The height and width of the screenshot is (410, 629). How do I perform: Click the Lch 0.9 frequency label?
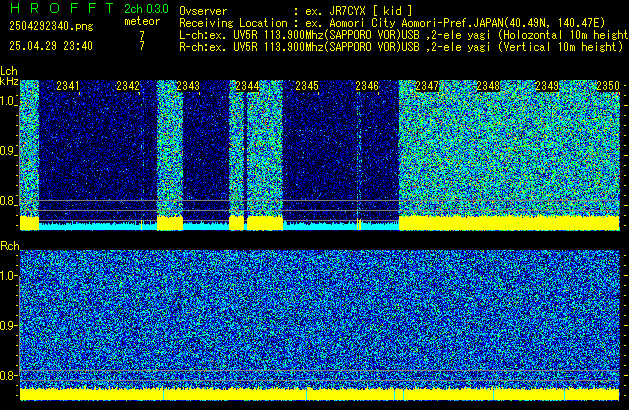[x=8, y=151]
